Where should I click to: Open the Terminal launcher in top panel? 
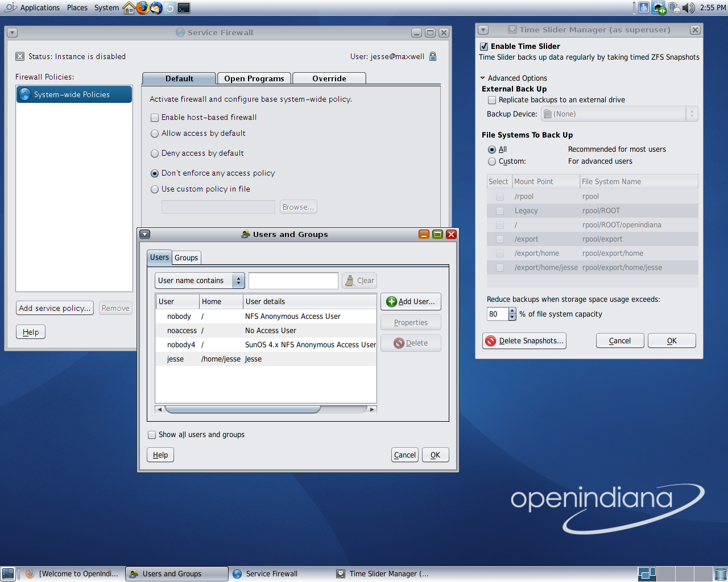point(184,8)
